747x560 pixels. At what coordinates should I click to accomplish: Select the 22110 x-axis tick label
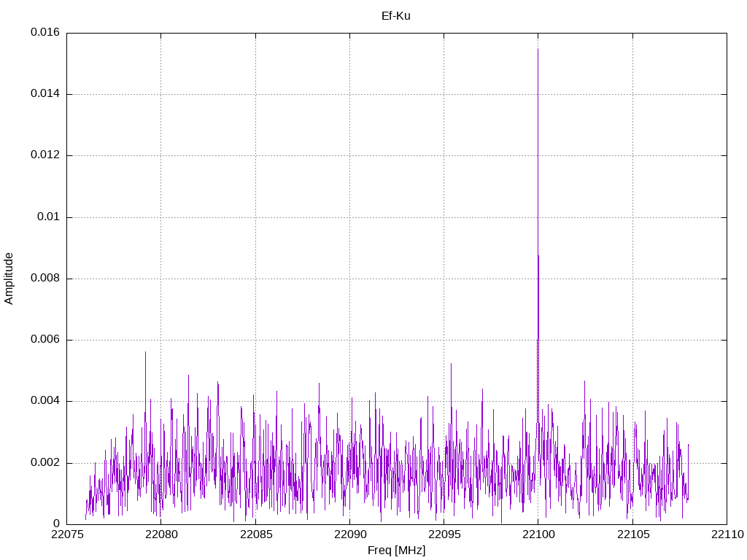coord(727,534)
